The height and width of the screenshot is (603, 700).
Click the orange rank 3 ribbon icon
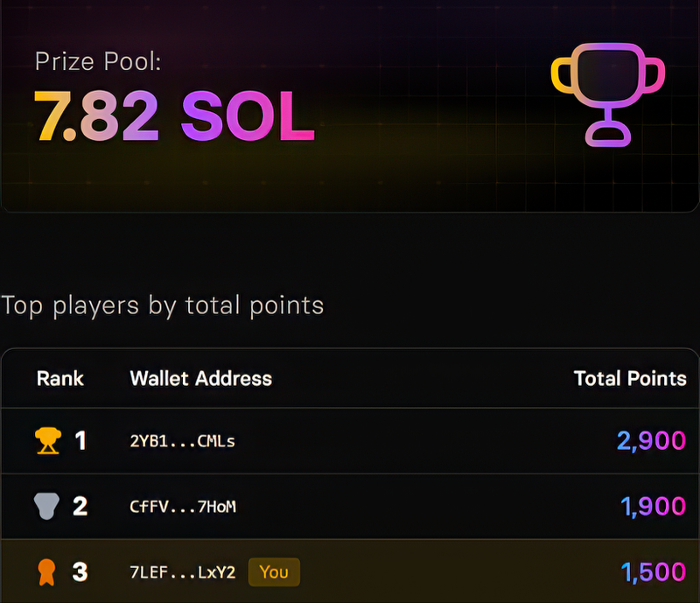pyautogui.click(x=46, y=572)
